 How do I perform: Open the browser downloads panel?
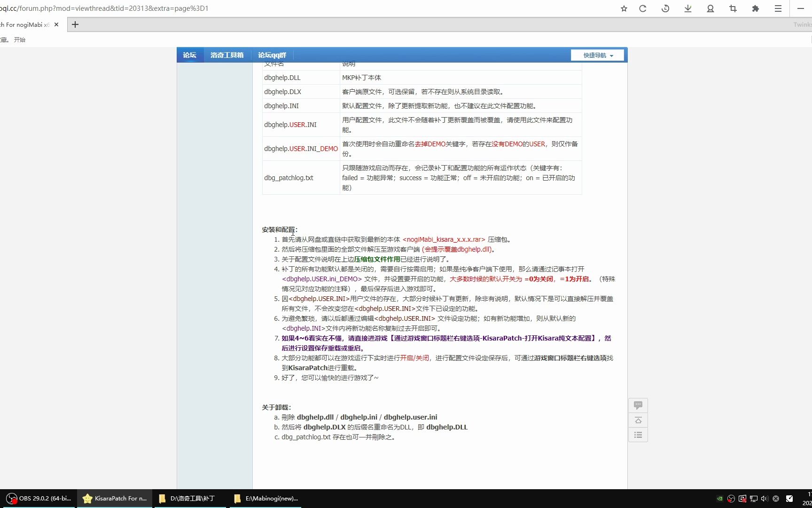pos(688,8)
